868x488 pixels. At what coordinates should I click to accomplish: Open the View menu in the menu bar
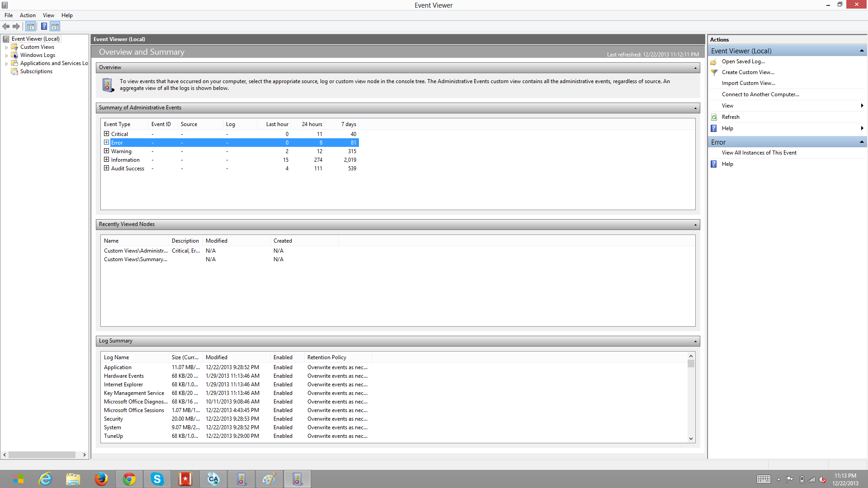click(x=48, y=15)
